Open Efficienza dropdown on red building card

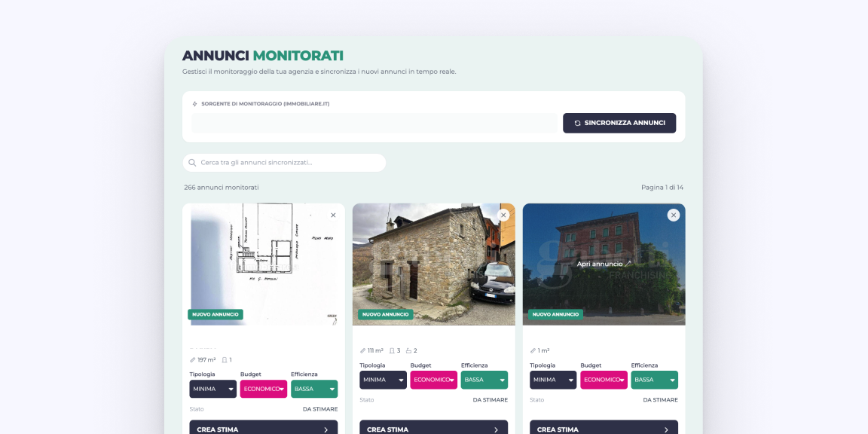[654, 380]
